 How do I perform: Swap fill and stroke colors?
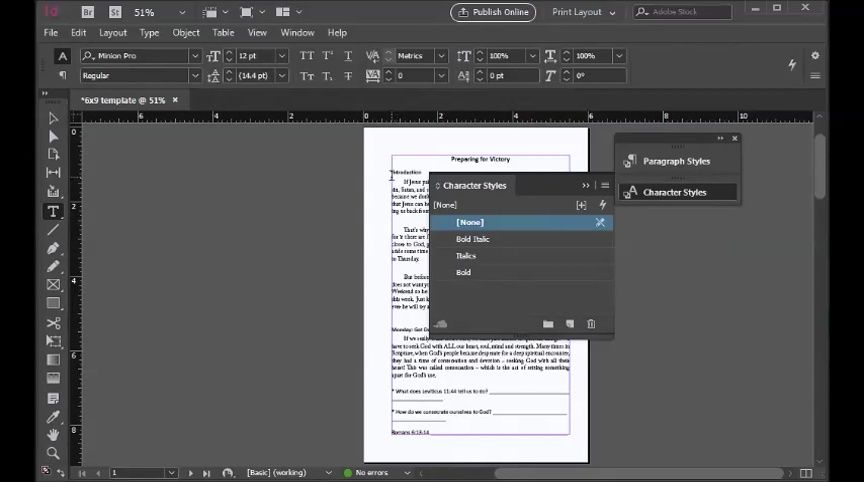61,473
